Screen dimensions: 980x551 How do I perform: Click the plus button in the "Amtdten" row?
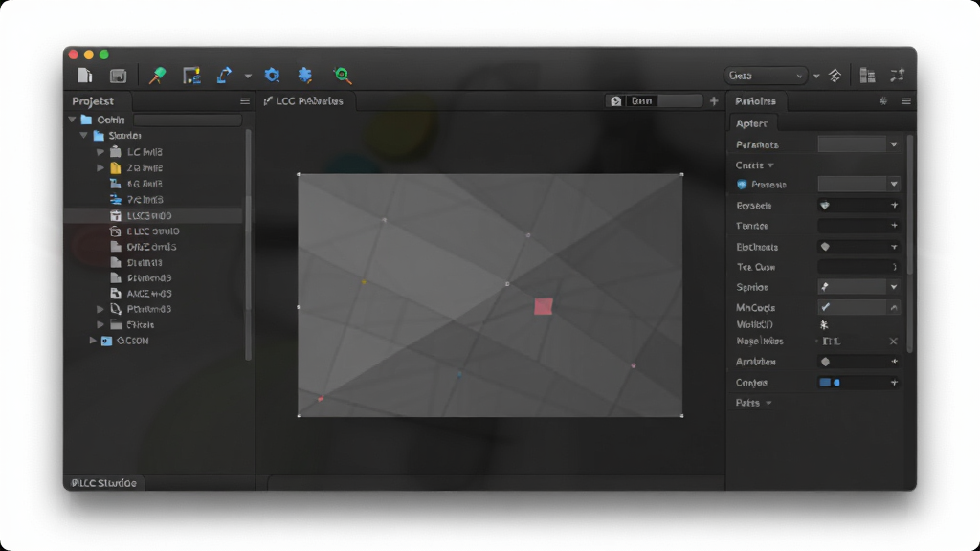pyautogui.click(x=895, y=362)
